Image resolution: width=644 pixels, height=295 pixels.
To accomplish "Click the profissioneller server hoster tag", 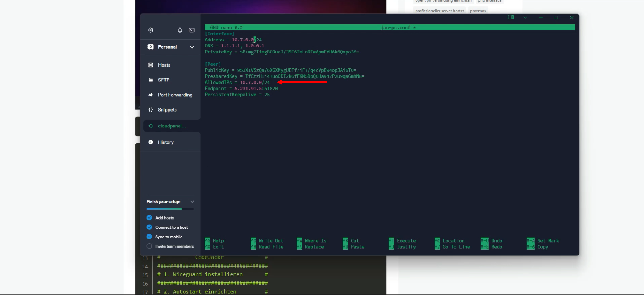I will pyautogui.click(x=439, y=11).
